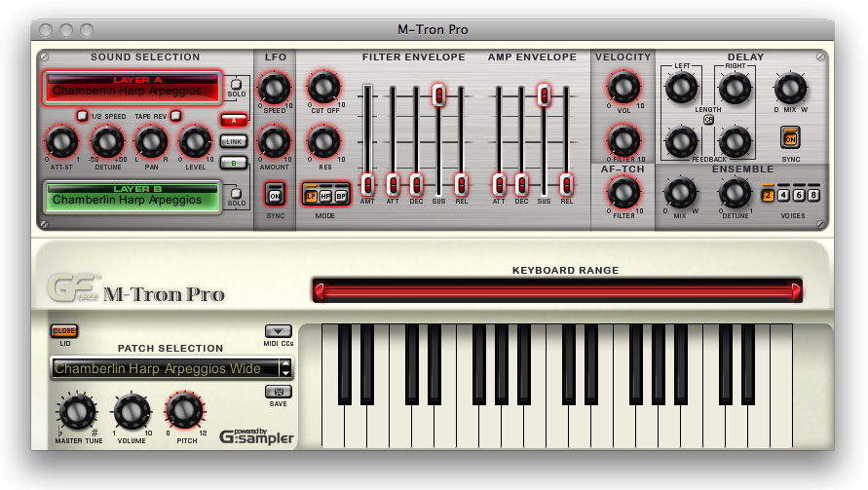Click the delay length CF link button

point(708,120)
